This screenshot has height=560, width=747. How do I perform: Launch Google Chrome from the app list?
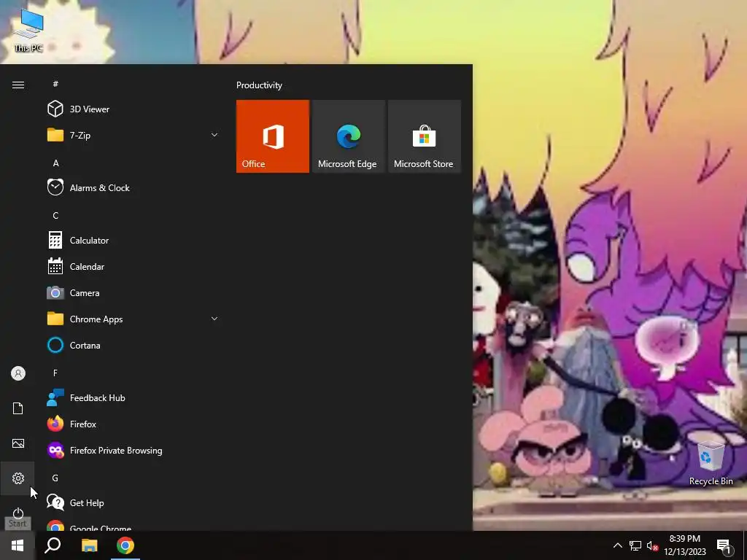click(133, 525)
